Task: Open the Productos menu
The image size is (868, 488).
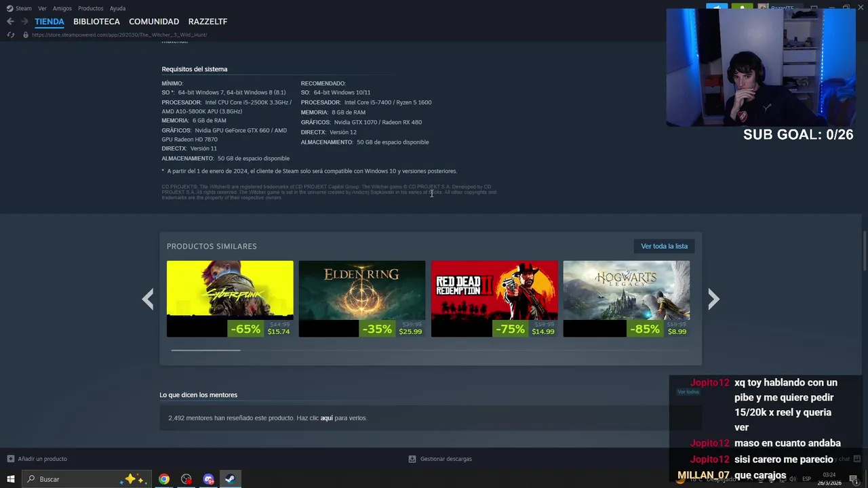Action: click(90, 8)
